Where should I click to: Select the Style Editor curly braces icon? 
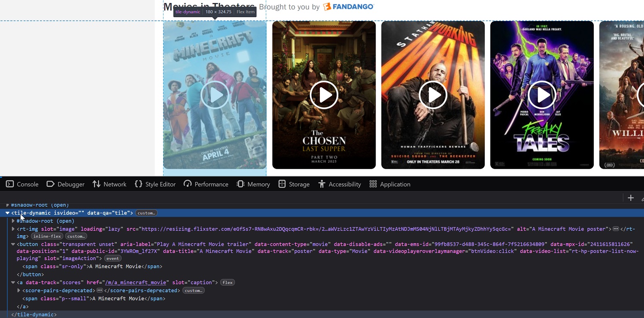coord(138,184)
